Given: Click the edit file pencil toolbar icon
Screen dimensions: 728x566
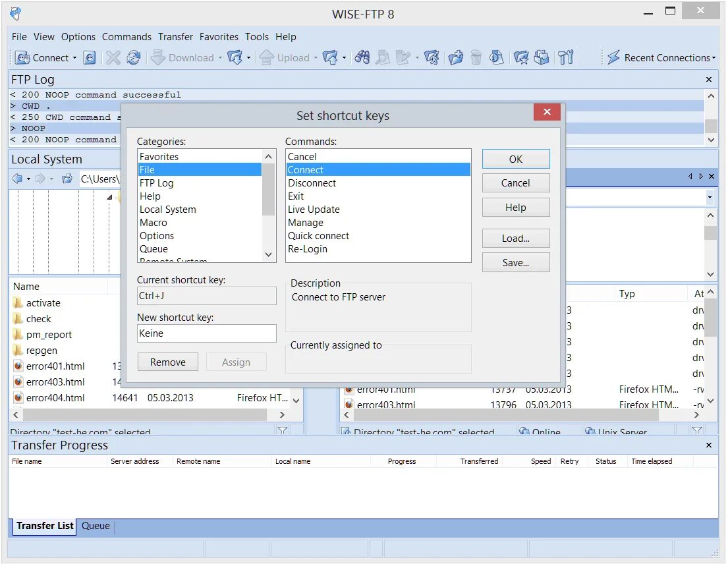Looking at the screenshot, I should tap(403, 57).
